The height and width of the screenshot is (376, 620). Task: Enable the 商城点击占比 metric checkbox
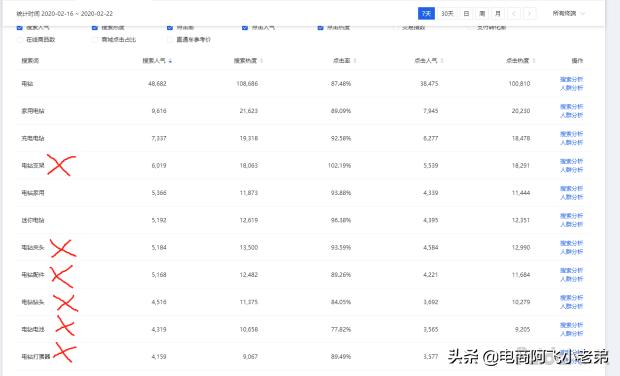[x=95, y=40]
